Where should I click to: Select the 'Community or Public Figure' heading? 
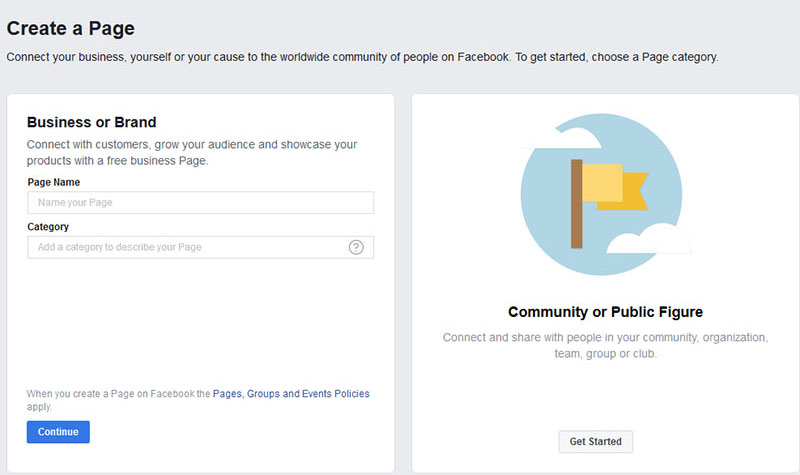click(605, 312)
